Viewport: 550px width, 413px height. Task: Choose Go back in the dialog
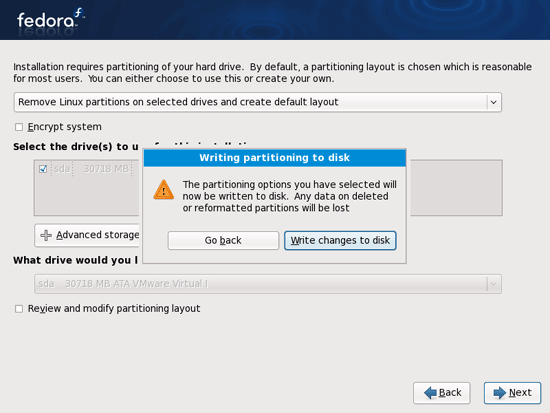coord(223,240)
